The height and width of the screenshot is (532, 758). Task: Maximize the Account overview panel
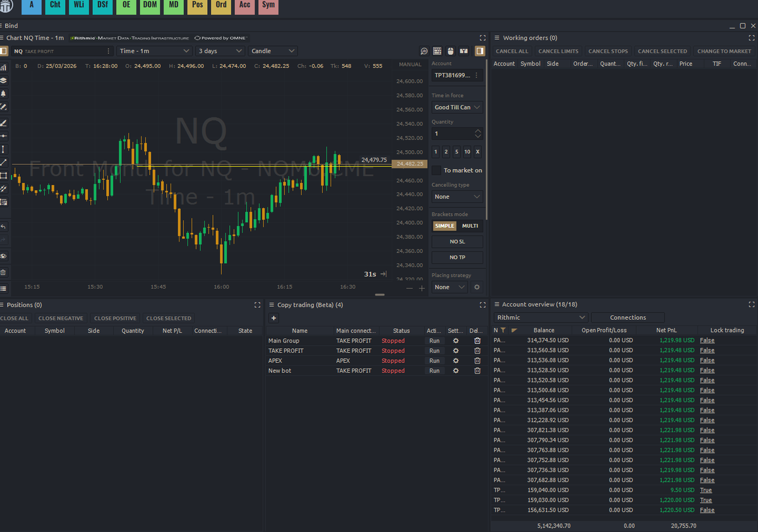click(x=751, y=305)
